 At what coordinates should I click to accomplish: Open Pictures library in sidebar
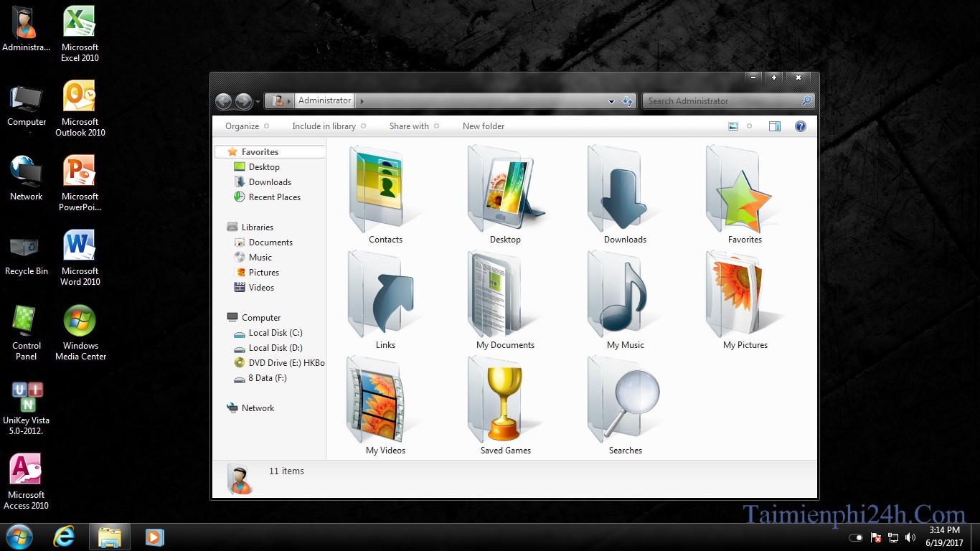click(x=263, y=273)
